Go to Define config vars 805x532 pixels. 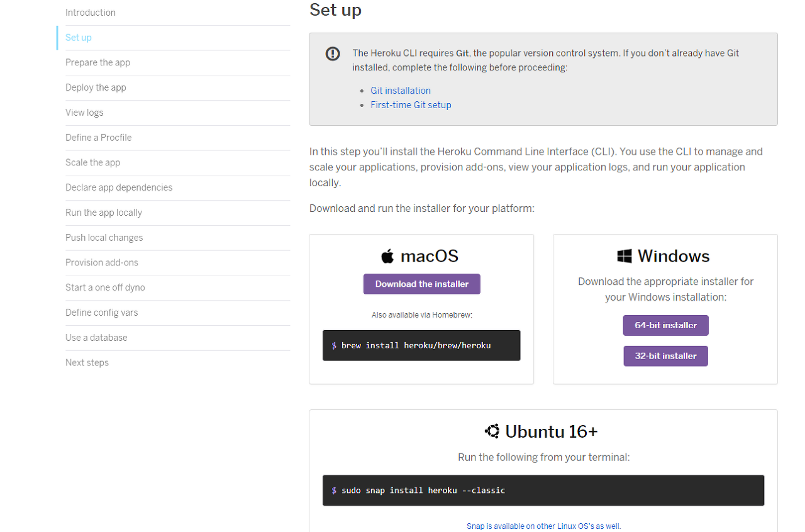pos(102,313)
